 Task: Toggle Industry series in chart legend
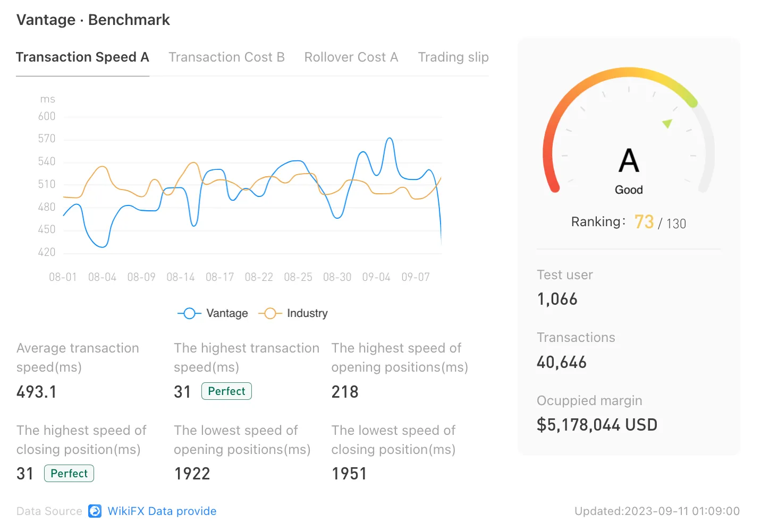[x=293, y=313]
